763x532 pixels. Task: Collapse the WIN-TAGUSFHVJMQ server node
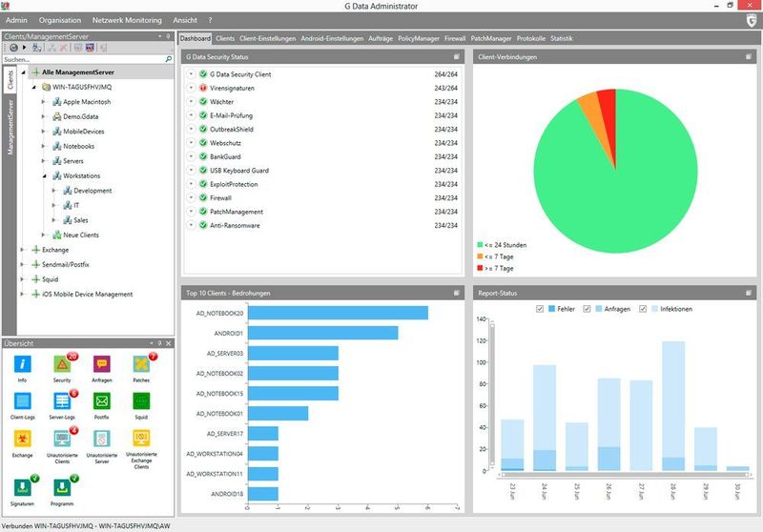pyautogui.click(x=33, y=87)
